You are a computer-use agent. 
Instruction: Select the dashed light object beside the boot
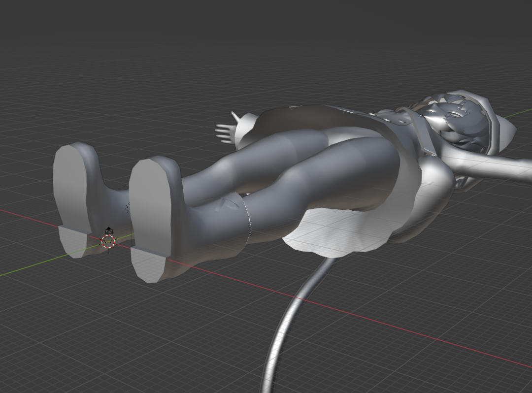point(128,207)
